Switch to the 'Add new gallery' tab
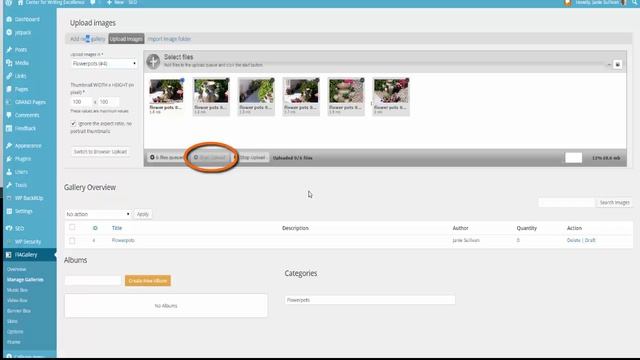The image size is (640, 360). [87, 39]
